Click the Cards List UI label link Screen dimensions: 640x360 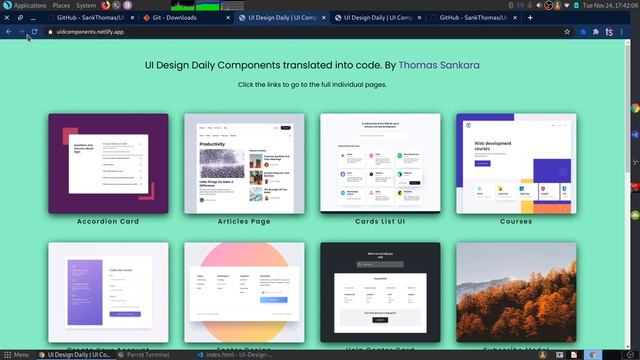[380, 221]
